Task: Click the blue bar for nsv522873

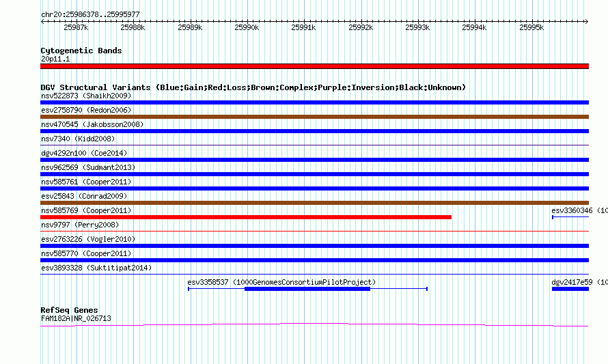Action: (x=314, y=102)
